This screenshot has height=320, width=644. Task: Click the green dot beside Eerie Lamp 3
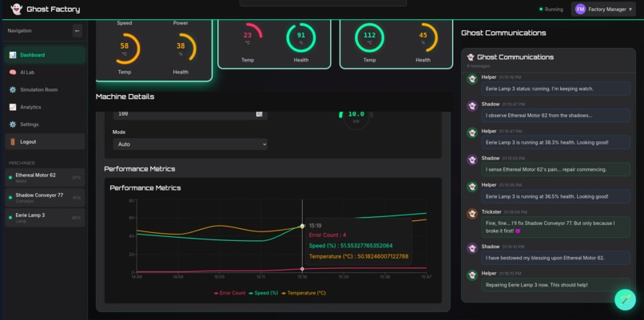point(10,217)
